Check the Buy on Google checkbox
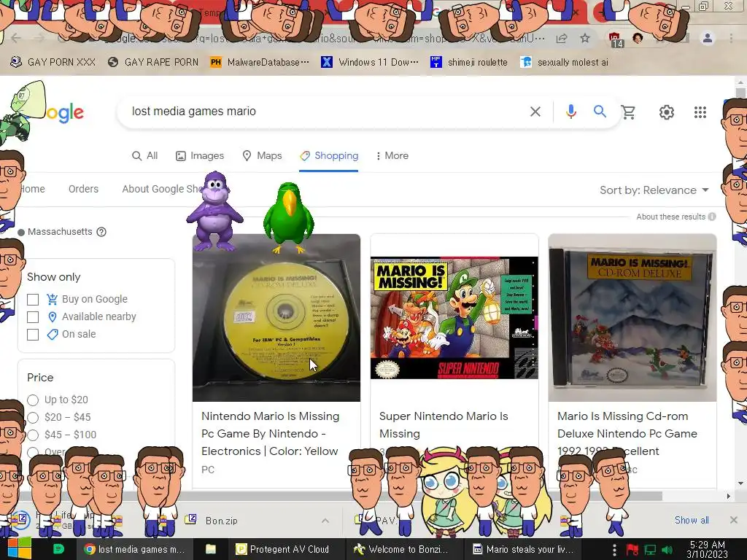The height and width of the screenshot is (560, 747). (x=33, y=300)
